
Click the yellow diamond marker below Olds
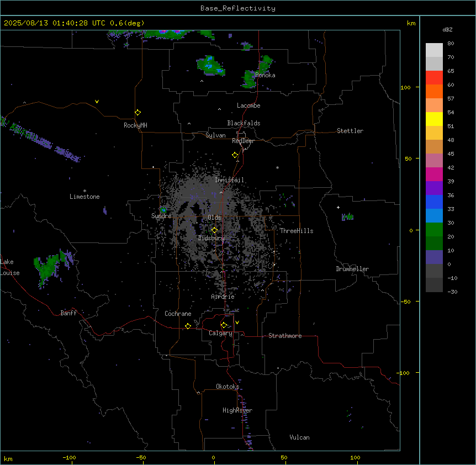[214, 230]
